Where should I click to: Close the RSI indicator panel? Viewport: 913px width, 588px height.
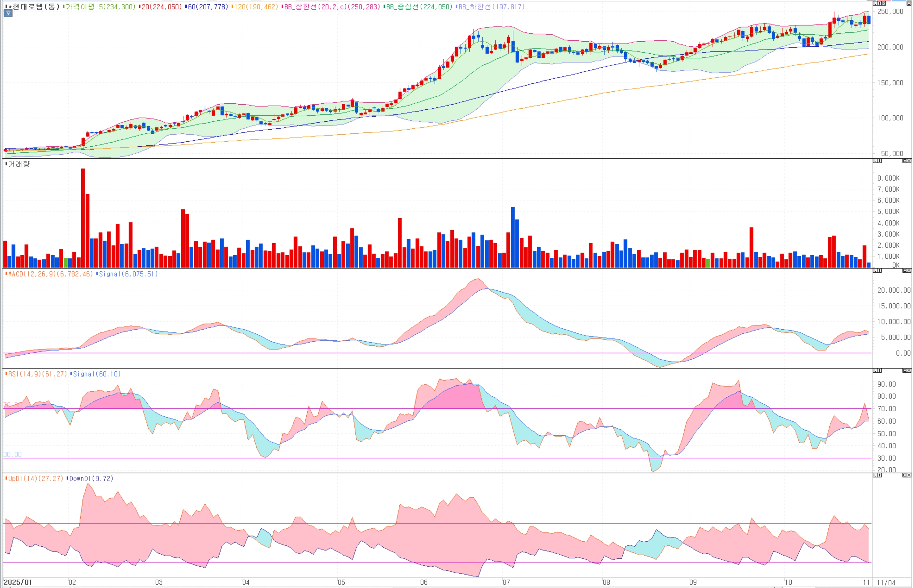coord(909,370)
